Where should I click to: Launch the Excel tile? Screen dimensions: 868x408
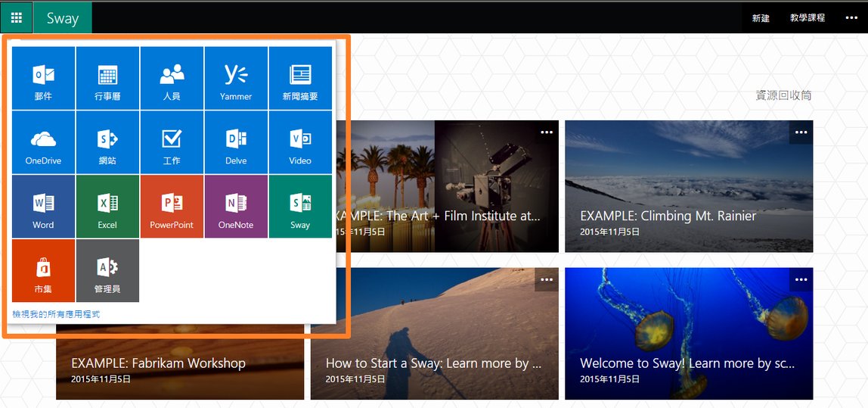click(107, 206)
